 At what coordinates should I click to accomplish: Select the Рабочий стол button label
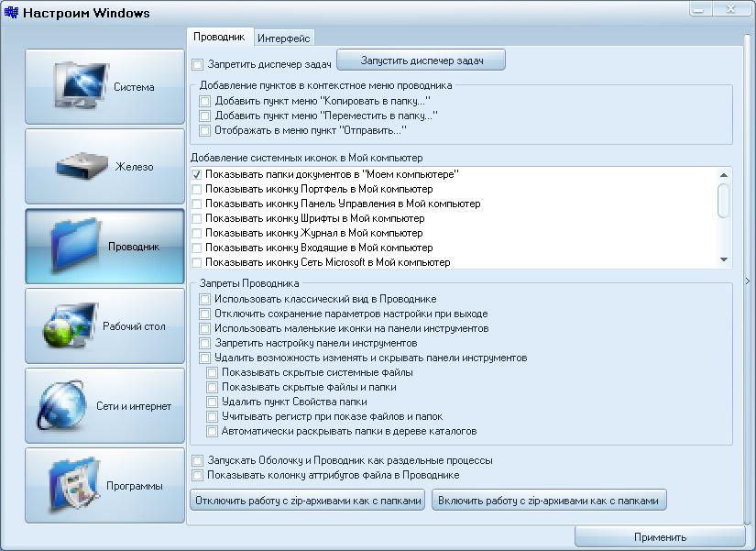click(134, 326)
